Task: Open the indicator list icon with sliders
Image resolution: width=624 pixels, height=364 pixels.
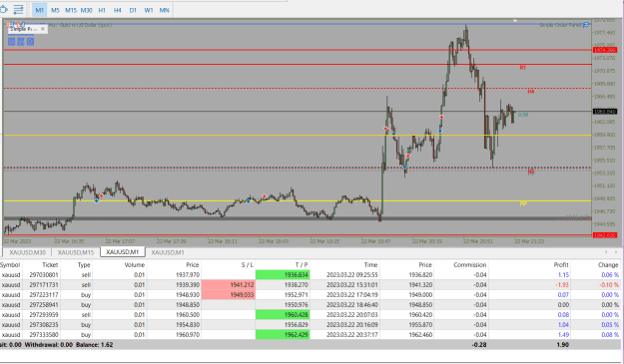Action: click(18, 10)
